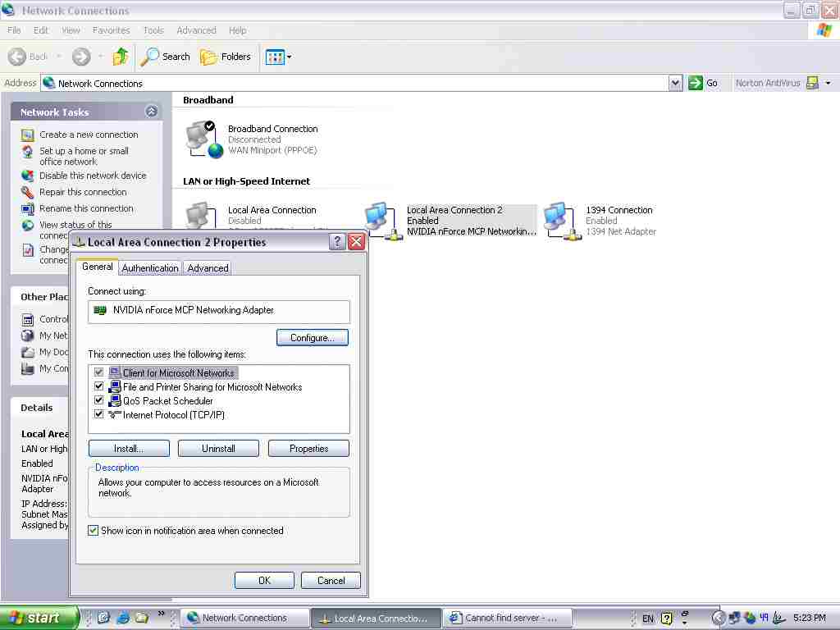
Task: Click the Address bar Network Connections field
Action: pos(356,83)
